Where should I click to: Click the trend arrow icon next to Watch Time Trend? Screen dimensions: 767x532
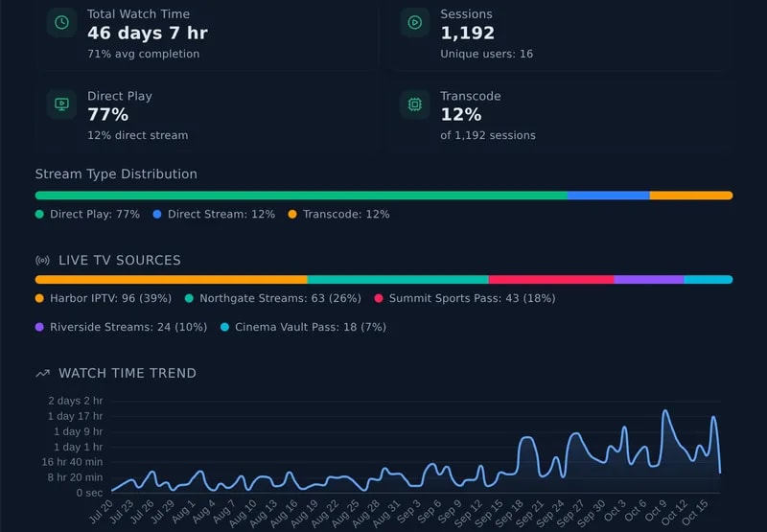42,374
